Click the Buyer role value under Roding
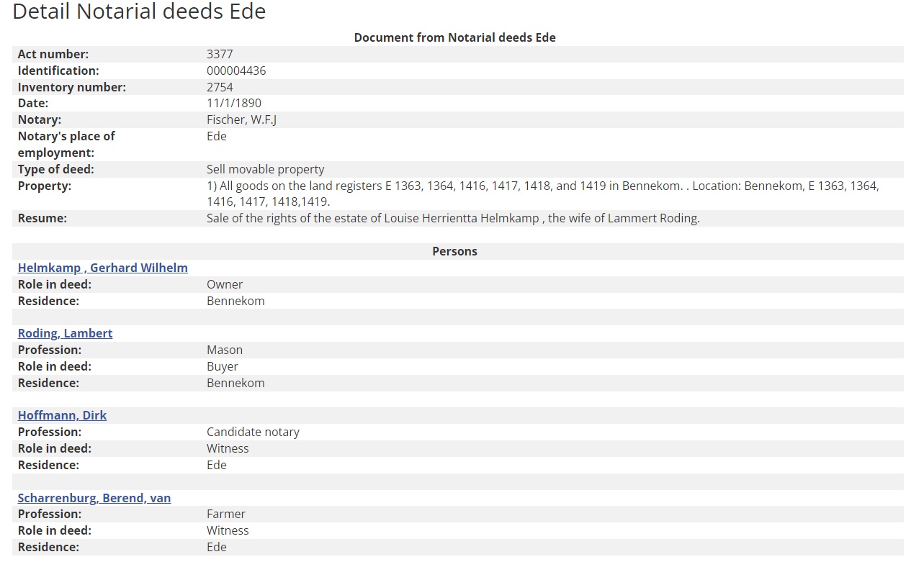 (222, 366)
